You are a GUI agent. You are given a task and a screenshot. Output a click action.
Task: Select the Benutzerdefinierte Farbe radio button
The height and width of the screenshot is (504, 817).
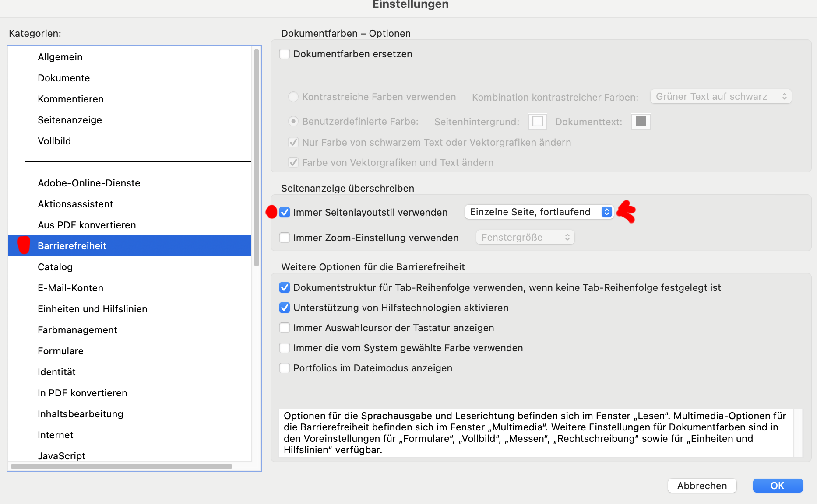click(293, 121)
